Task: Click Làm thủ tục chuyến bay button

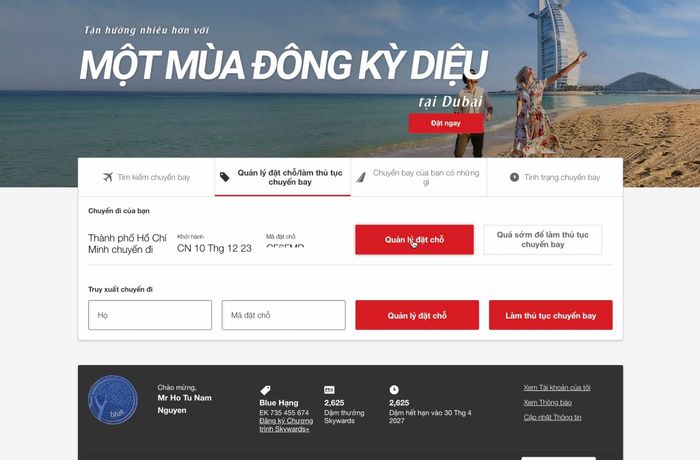Action: click(x=550, y=315)
